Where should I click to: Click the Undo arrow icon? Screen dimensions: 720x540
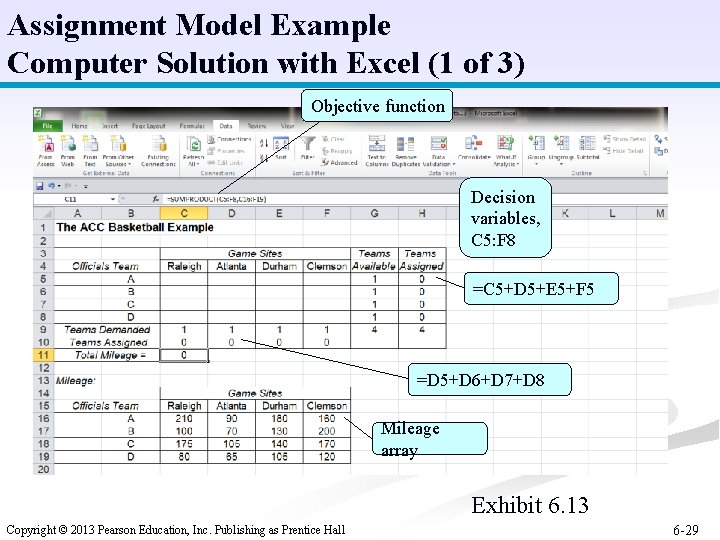(x=51, y=186)
